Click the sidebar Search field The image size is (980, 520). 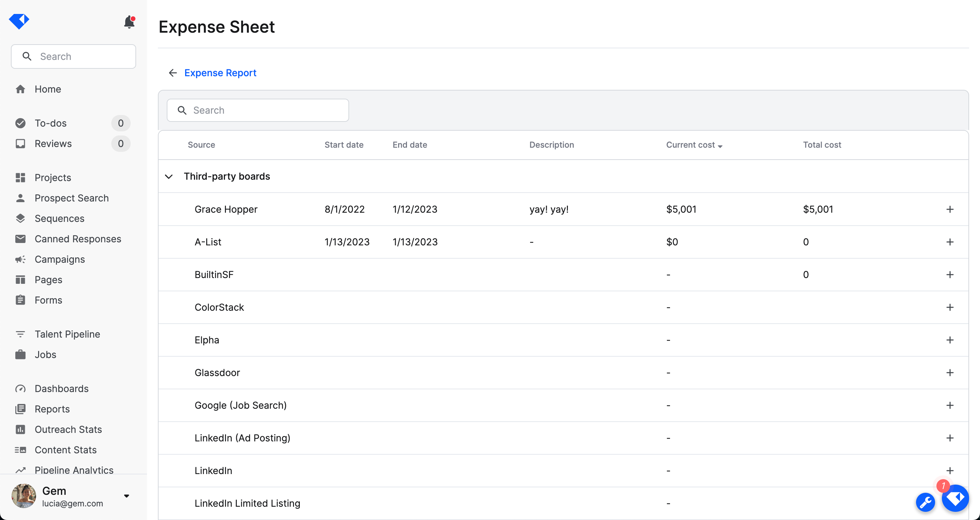[x=73, y=56]
